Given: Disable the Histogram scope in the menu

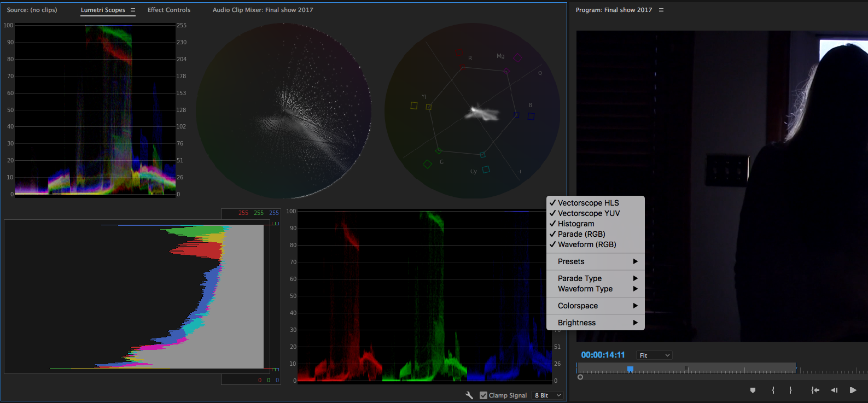Looking at the screenshot, I should tap(575, 224).
